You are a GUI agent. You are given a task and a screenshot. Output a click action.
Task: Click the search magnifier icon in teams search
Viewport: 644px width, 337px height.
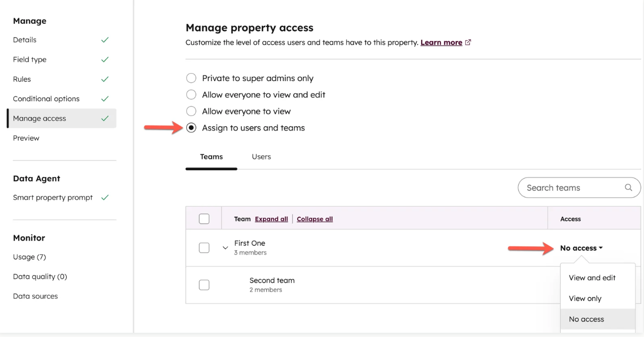pos(629,188)
